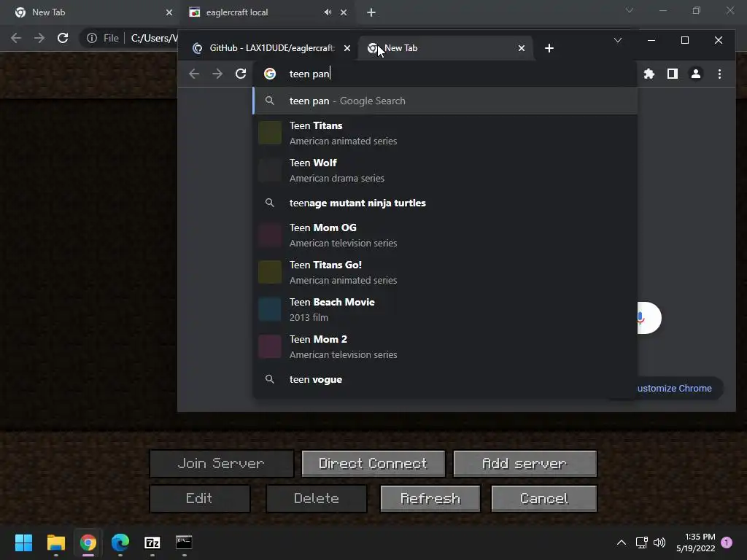Pick the Teen Wolf suggestion

[x=445, y=170]
